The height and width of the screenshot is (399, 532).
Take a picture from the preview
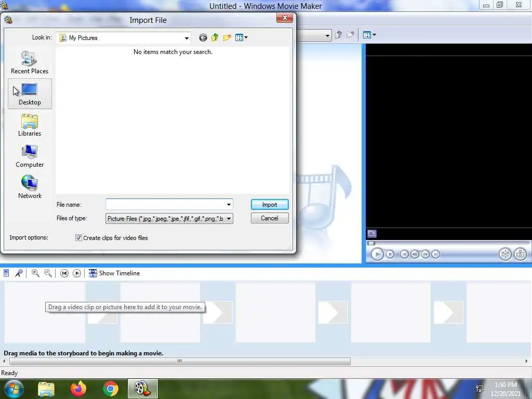[x=521, y=254]
